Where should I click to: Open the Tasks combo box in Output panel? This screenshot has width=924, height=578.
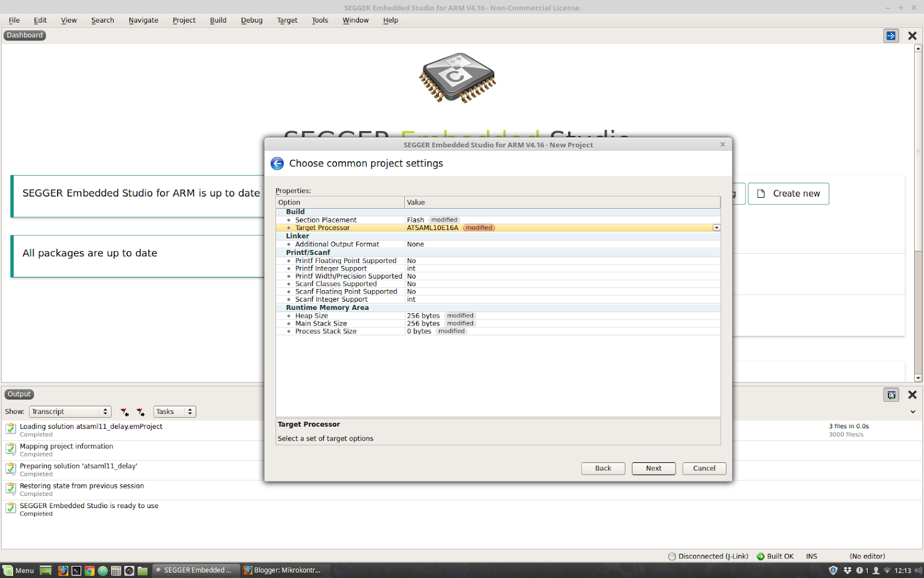coord(174,412)
